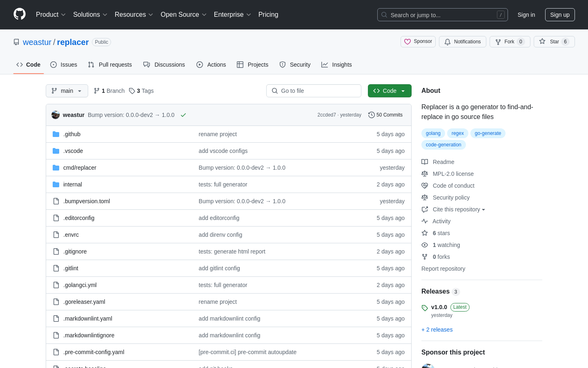The width and height of the screenshot is (588, 368).
Task: Open the 50 Commits history link
Action: 385,115
